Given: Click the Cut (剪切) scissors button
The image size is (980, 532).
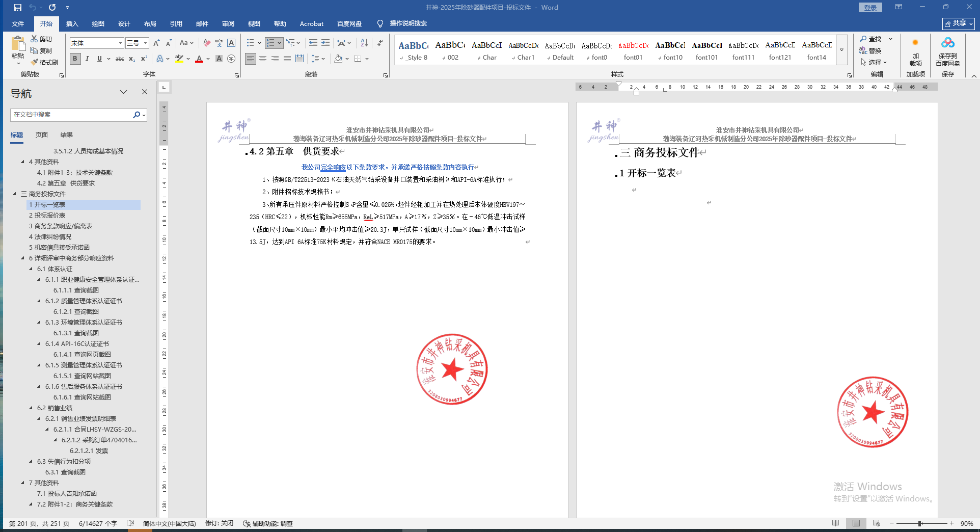Looking at the screenshot, I should pos(41,39).
